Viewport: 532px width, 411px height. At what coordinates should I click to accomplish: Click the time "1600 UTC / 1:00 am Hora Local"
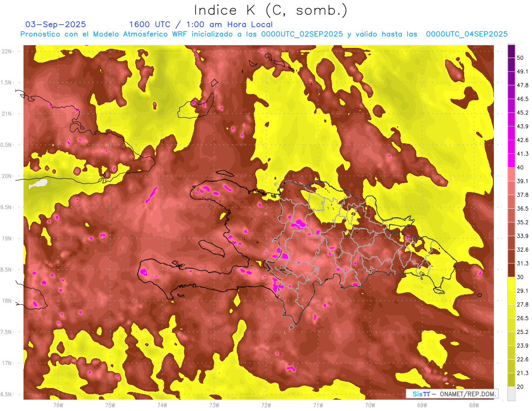click(201, 24)
